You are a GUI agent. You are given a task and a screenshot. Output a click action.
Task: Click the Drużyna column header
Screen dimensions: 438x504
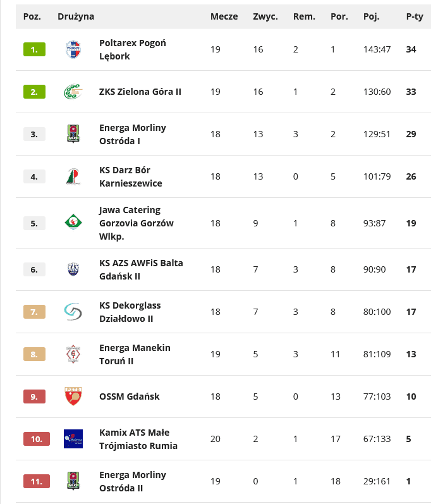click(75, 17)
